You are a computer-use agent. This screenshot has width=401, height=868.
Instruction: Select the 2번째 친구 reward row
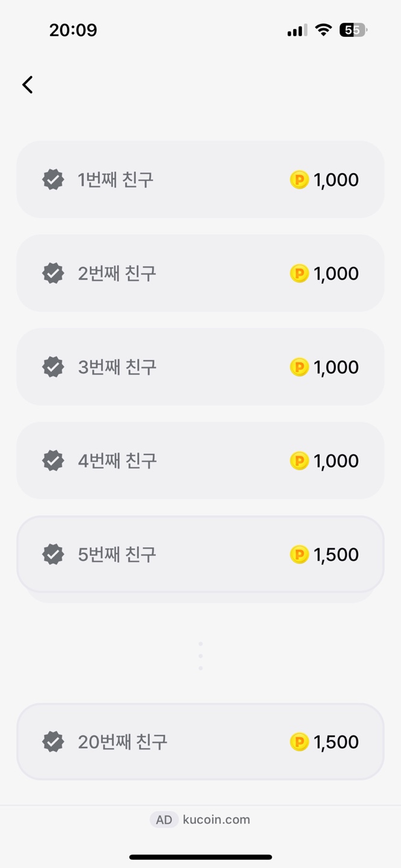click(x=200, y=273)
